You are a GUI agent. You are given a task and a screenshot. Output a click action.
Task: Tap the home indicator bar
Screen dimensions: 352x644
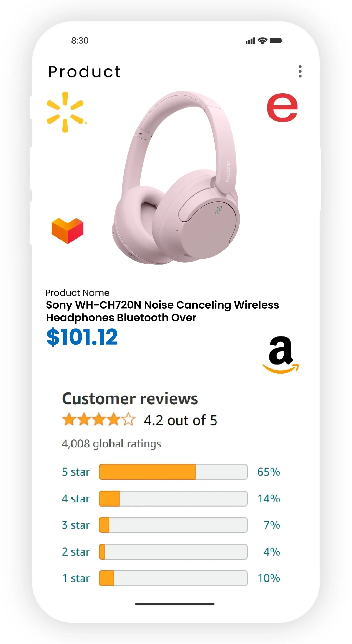(175, 604)
